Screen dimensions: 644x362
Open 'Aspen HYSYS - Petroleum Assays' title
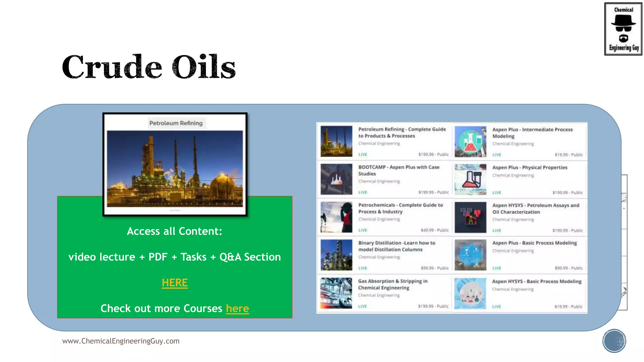(x=536, y=209)
